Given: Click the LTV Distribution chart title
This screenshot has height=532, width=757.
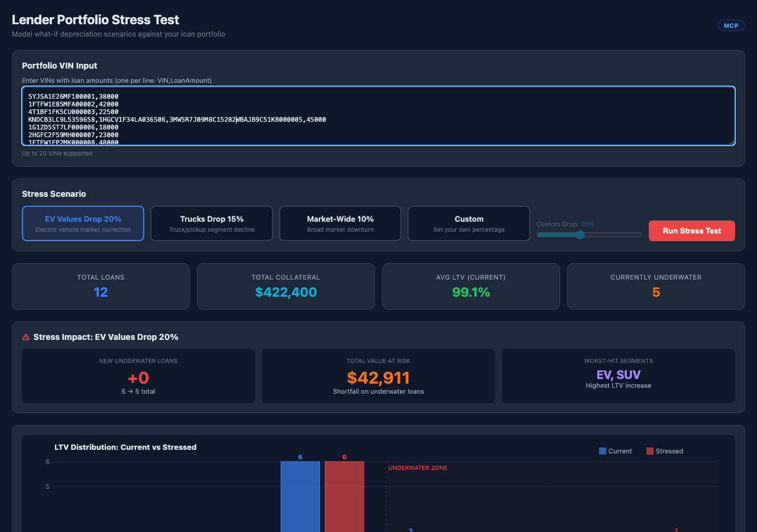Looking at the screenshot, I should 125,447.
